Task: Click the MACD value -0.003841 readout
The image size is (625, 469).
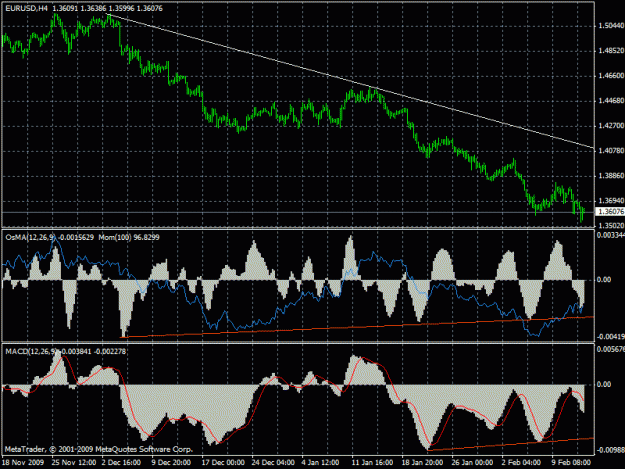Action: coord(77,351)
